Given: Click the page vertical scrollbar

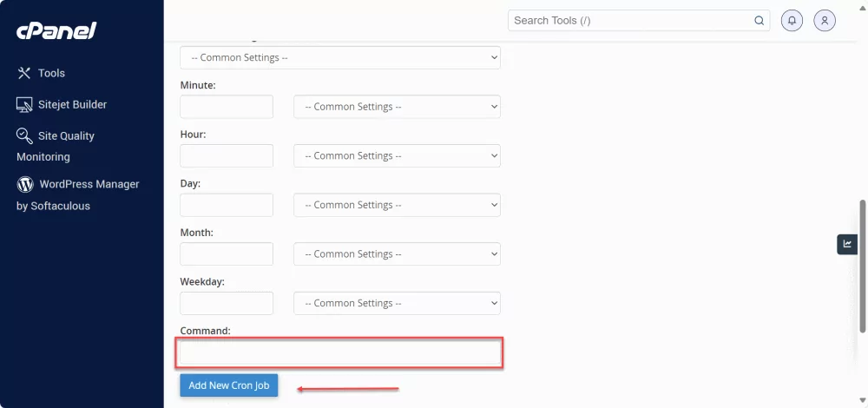Looking at the screenshot, I should point(862,265).
